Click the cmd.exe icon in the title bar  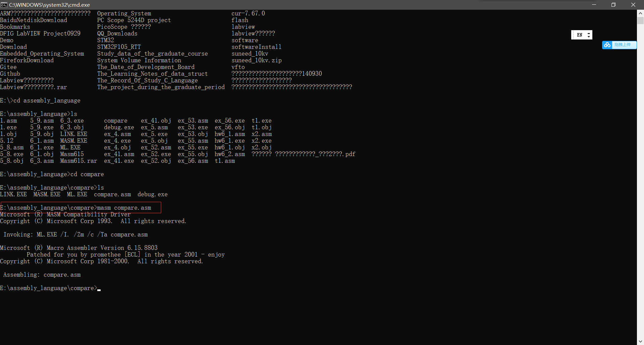4,5
